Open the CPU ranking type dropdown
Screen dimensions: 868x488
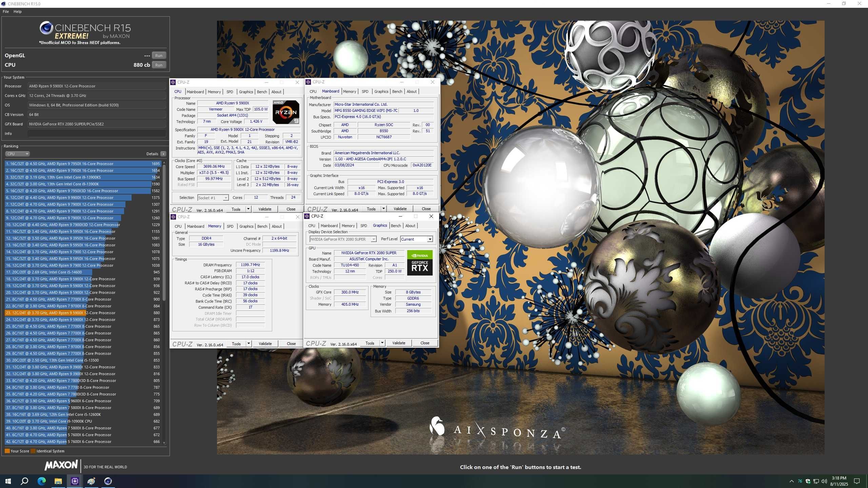point(17,154)
